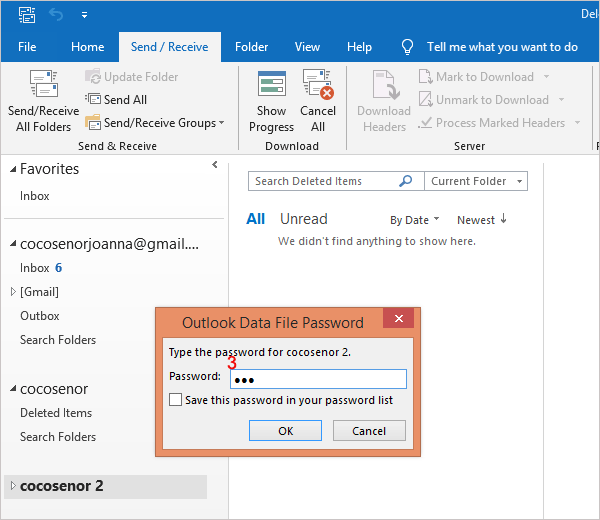The height and width of the screenshot is (520, 600).
Task: Click Mark to Download icon
Action: tap(426, 77)
